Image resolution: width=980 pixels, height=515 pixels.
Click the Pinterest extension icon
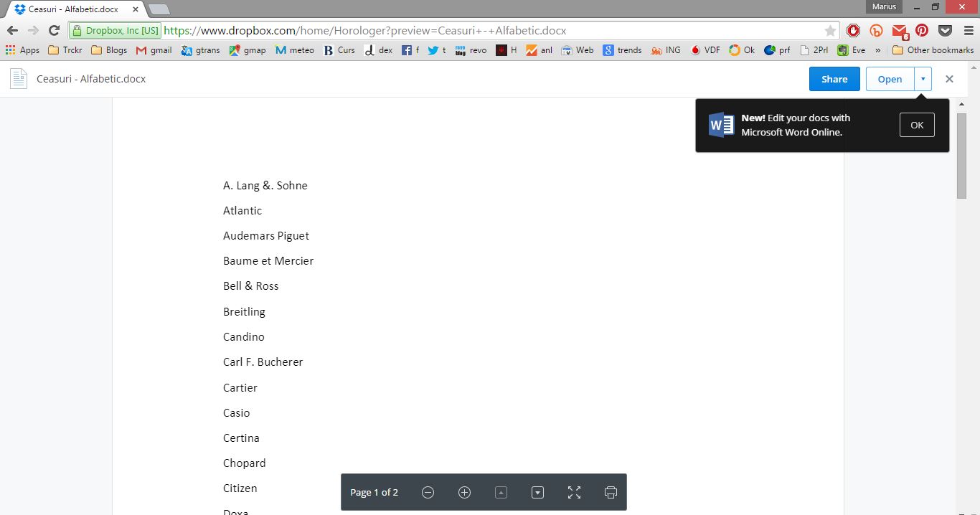click(x=922, y=31)
